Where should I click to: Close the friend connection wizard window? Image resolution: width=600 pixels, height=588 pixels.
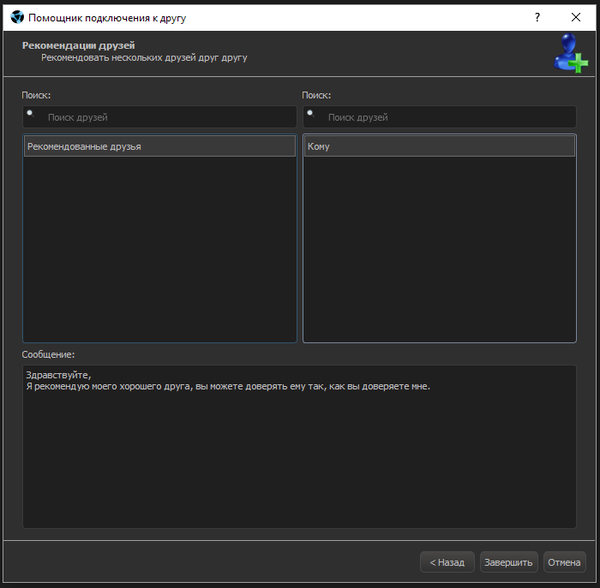tap(576, 18)
